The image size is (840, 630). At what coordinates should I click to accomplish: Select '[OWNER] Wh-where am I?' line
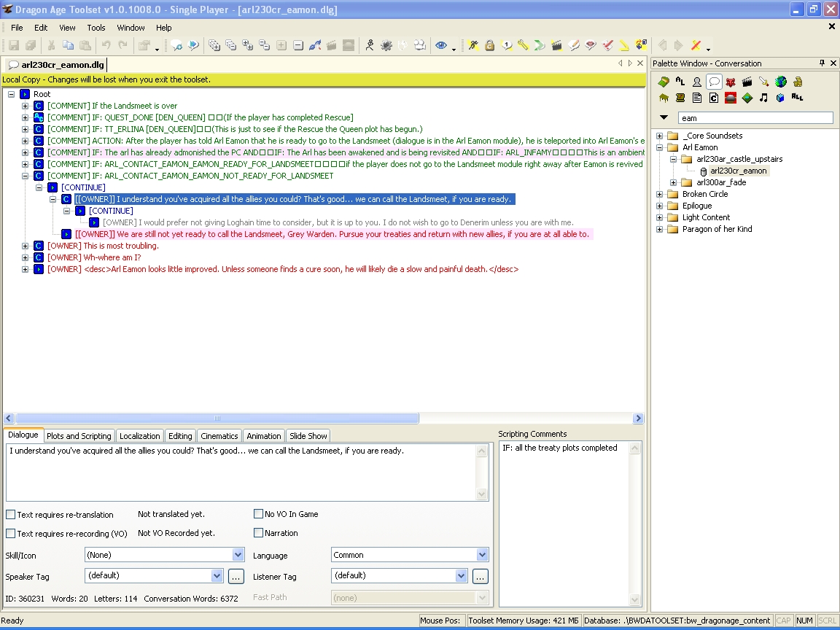[94, 257]
